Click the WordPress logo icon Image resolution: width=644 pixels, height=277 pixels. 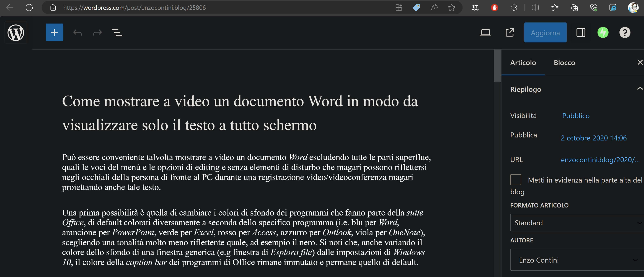click(x=16, y=32)
